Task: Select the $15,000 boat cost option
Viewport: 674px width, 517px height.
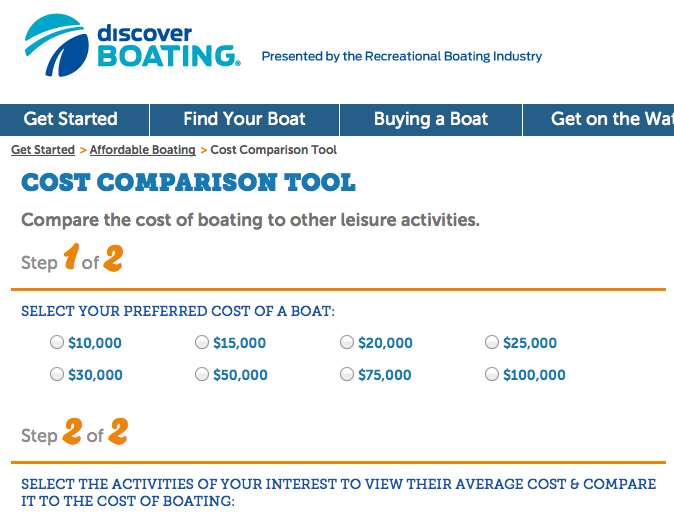Action: tap(202, 343)
